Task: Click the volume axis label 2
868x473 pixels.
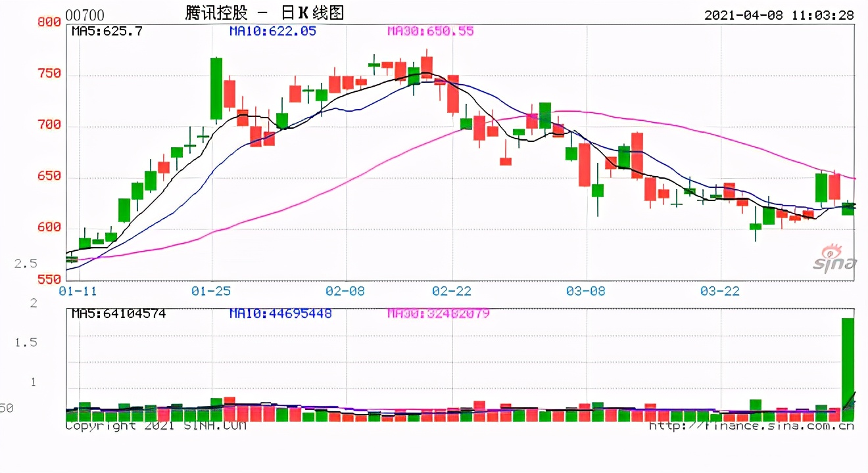Action: (34, 304)
